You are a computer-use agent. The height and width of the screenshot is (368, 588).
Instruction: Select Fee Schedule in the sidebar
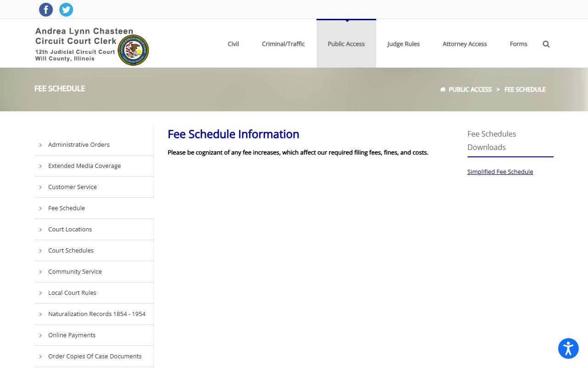[67, 208]
